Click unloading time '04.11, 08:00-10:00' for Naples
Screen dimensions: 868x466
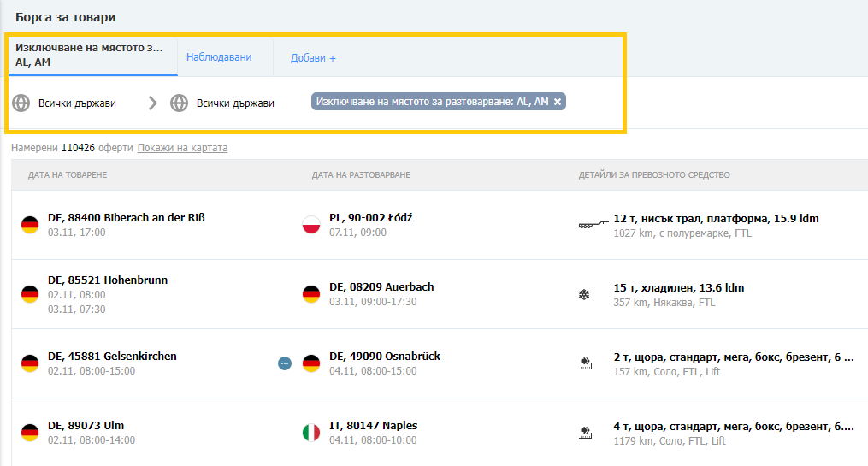pos(373,440)
